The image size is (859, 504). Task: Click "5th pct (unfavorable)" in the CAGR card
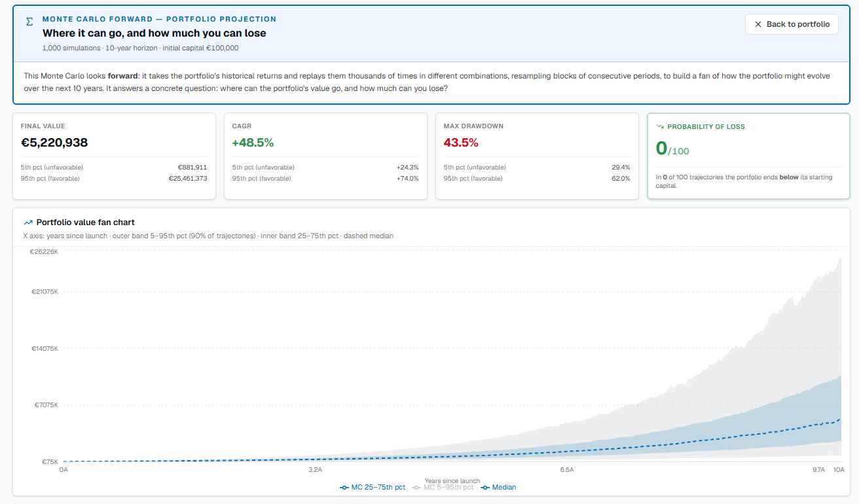coord(263,168)
